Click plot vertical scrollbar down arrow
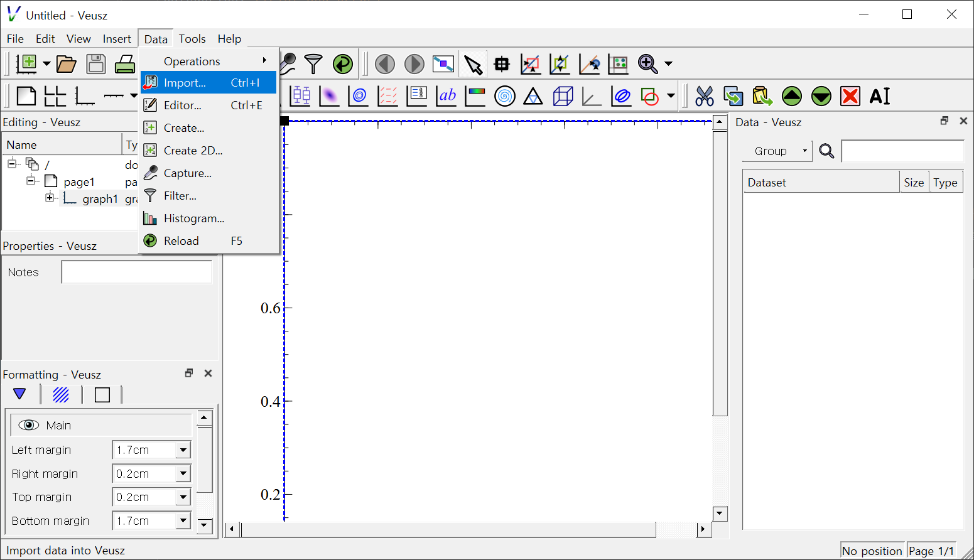974x560 pixels. coord(720,514)
